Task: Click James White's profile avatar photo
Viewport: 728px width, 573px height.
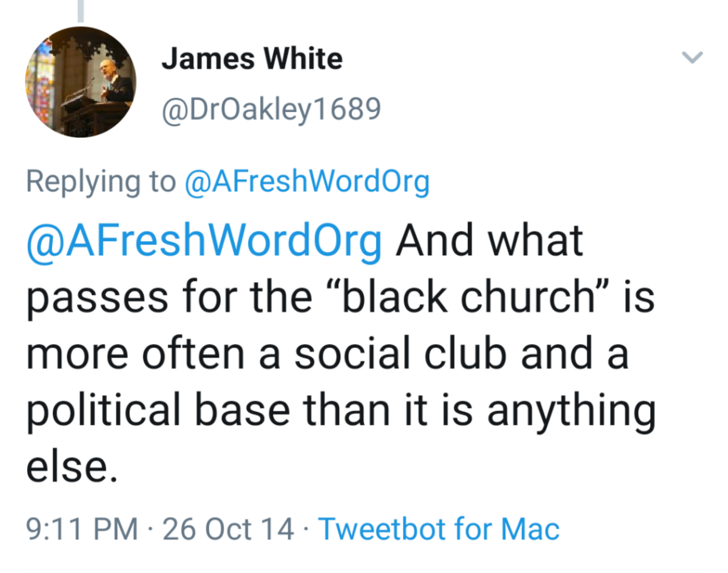Action: click(x=81, y=82)
